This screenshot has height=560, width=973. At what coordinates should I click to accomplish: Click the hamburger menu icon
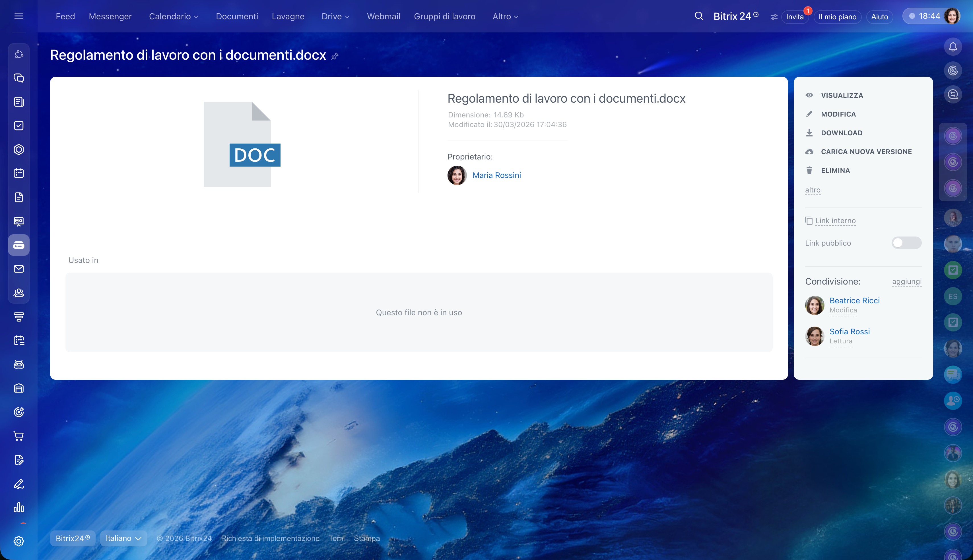coord(18,16)
